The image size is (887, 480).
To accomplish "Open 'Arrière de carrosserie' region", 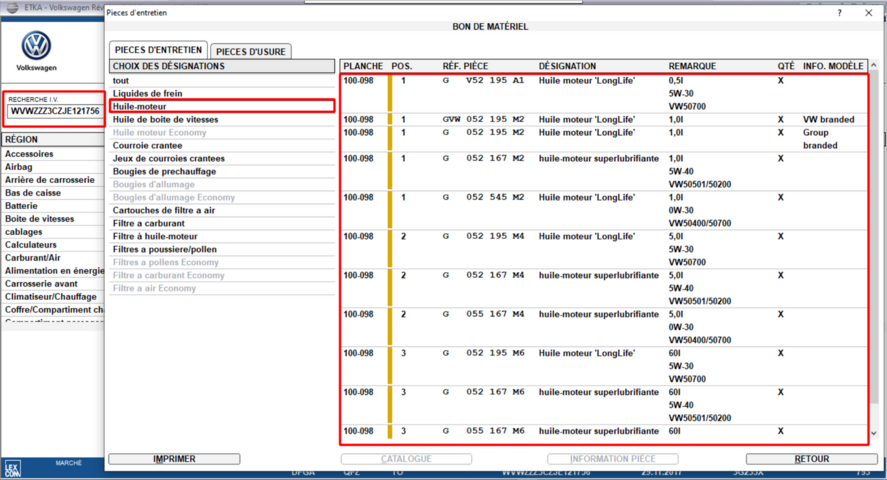I will click(53, 180).
